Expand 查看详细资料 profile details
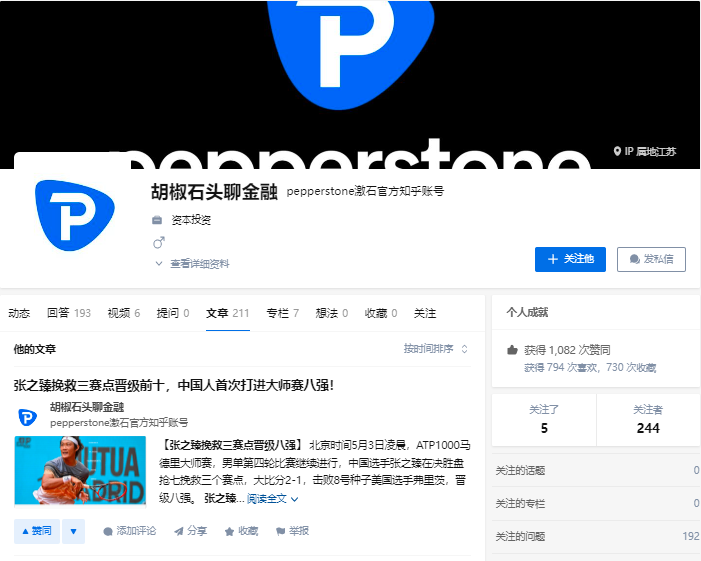The height and width of the screenshot is (561, 701). [192, 264]
